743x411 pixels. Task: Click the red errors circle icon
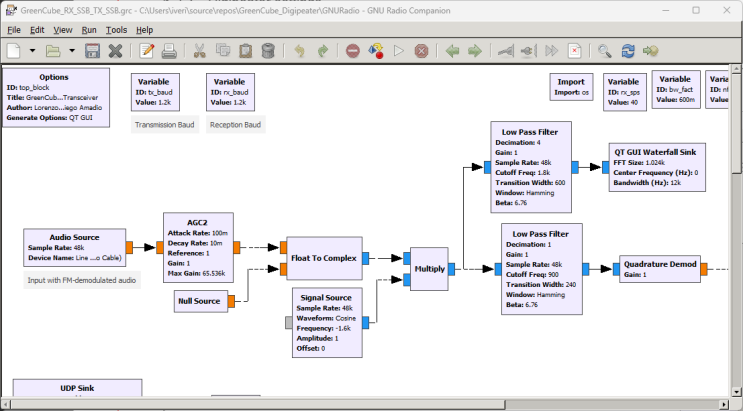pyautogui.click(x=353, y=51)
